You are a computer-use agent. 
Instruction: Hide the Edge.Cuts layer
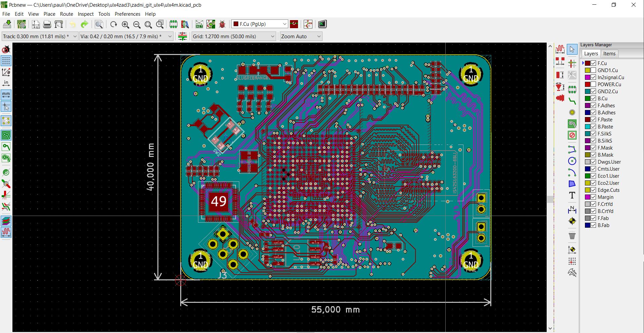point(593,190)
